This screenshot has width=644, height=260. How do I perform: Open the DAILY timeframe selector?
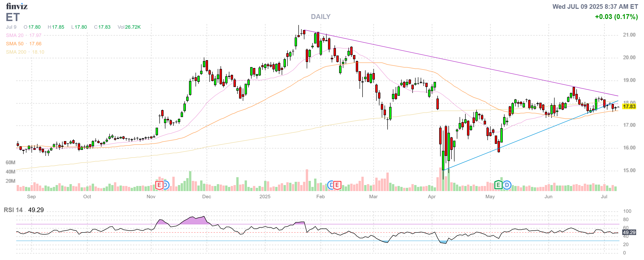pos(321,17)
